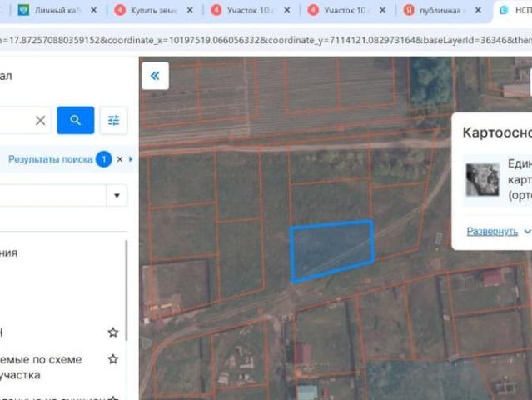Open the dropdown arrow below search results
Screen dimensions: 532x400
pos(117,195)
